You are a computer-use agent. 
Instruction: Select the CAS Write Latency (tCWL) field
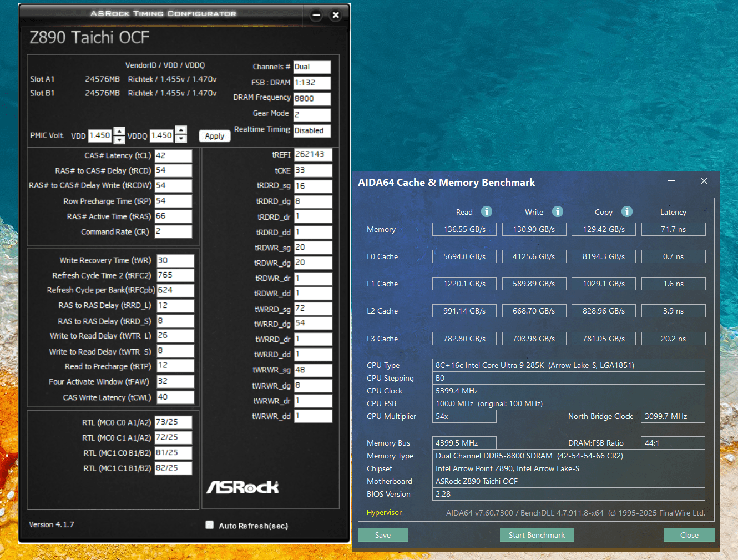click(x=175, y=397)
